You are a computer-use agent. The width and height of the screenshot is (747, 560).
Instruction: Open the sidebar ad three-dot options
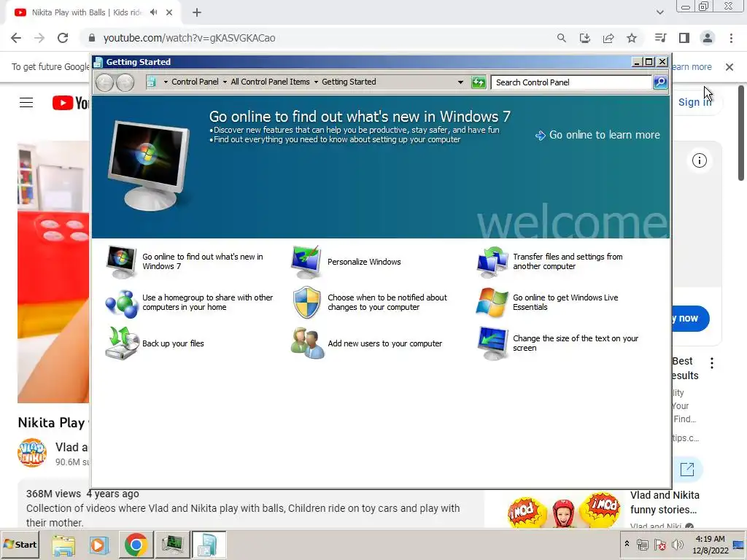pos(712,363)
